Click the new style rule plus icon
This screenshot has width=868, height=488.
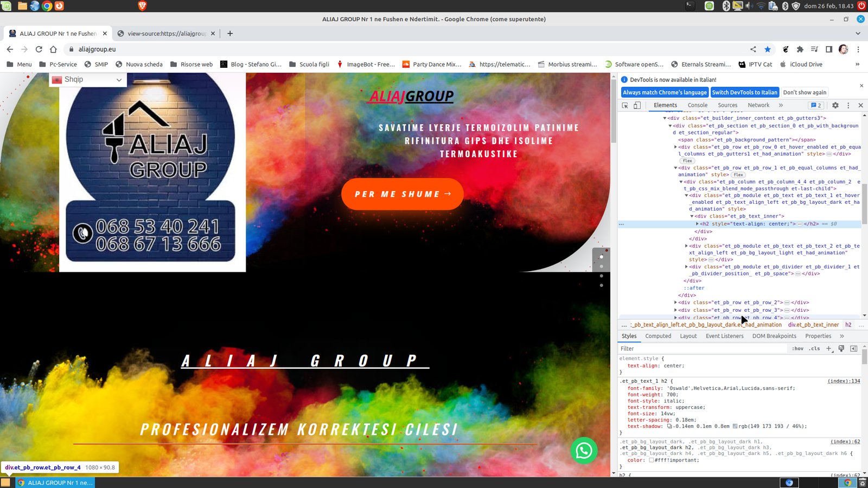pyautogui.click(x=828, y=349)
